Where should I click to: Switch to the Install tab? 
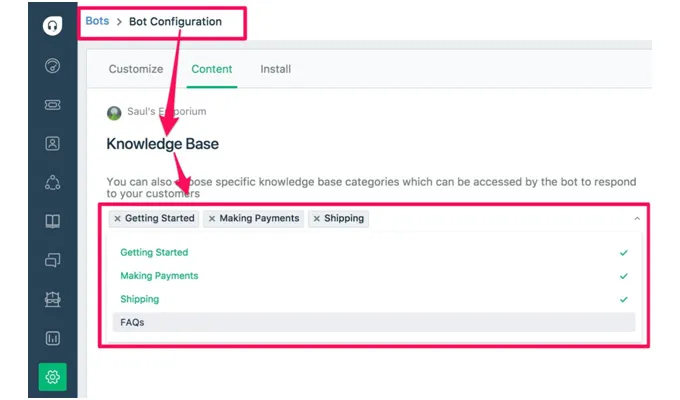[x=276, y=69]
